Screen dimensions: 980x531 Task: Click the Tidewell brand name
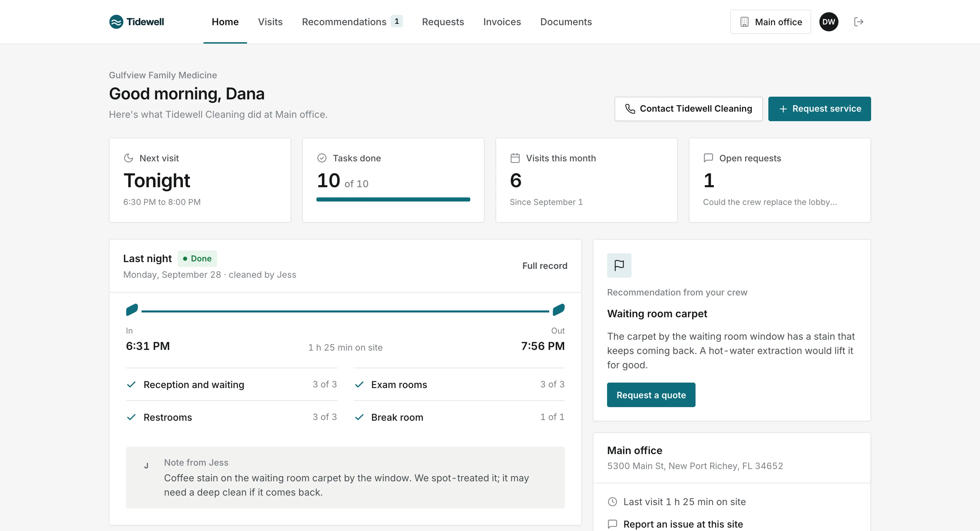145,22
